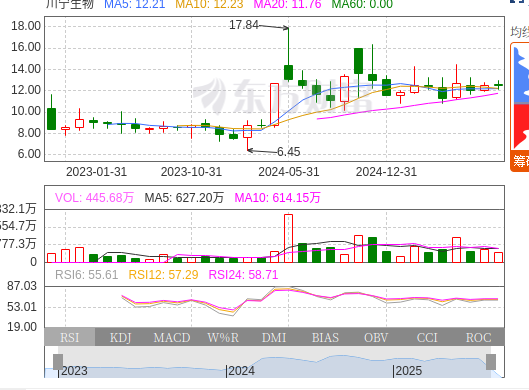Screen dimensions: 529x390
Task: Grab the right range slider handle
Action: [x=491, y=362]
